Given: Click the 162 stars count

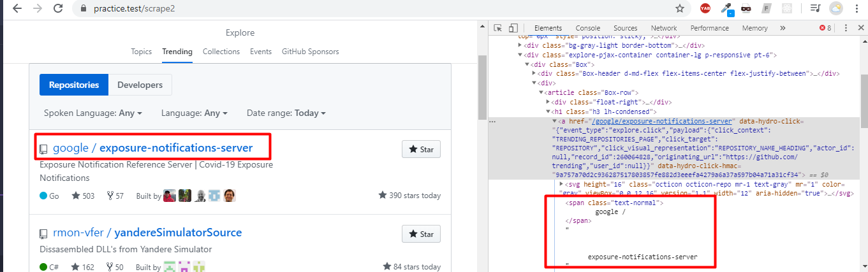Looking at the screenshot, I should 82,267.
